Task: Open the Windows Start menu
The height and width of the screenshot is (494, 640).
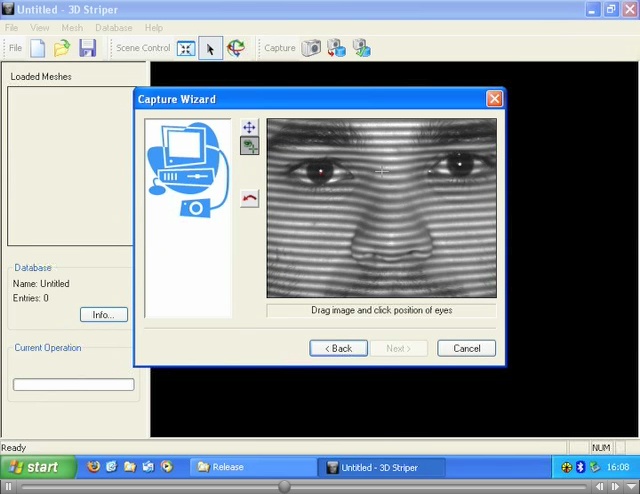Action: pyautogui.click(x=38, y=467)
